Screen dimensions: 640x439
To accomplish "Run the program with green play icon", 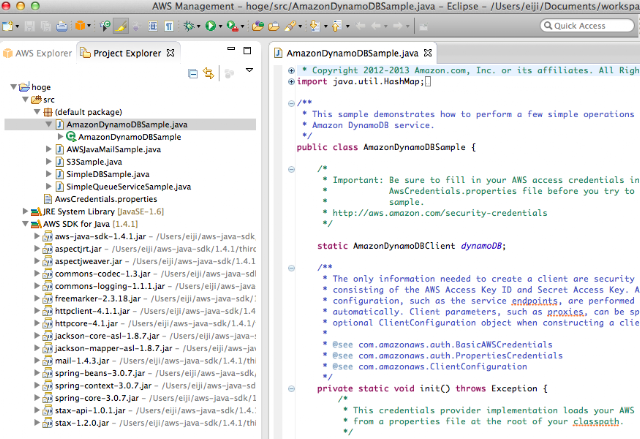I will tap(211, 26).
